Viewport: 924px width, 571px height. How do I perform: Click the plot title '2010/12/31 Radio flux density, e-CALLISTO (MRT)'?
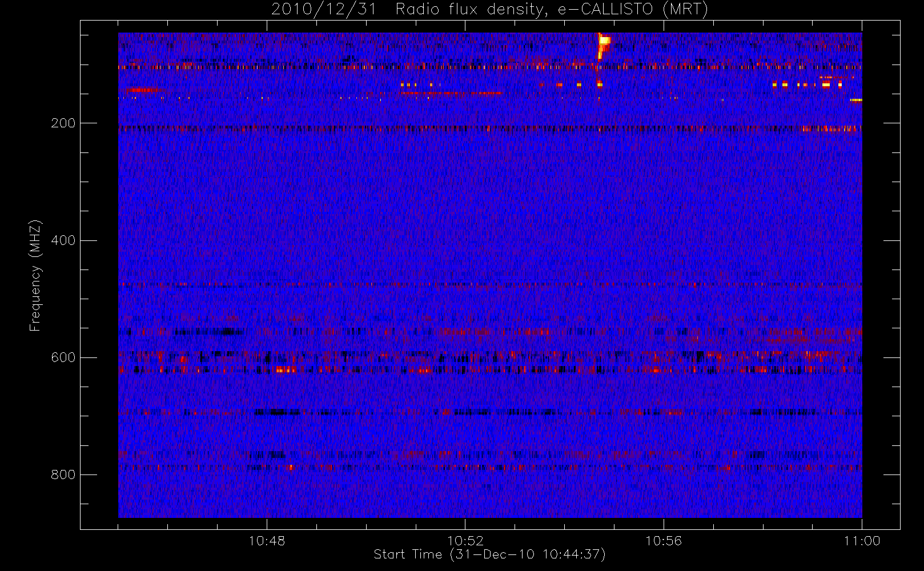(489, 10)
